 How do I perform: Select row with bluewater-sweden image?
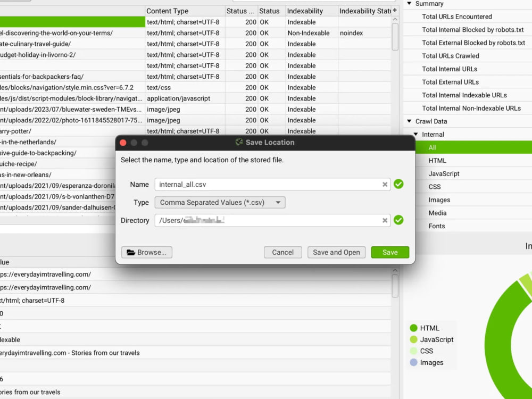(72, 109)
